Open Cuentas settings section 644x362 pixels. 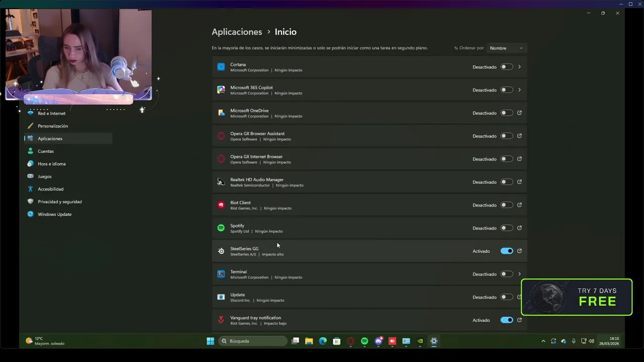(x=68, y=151)
